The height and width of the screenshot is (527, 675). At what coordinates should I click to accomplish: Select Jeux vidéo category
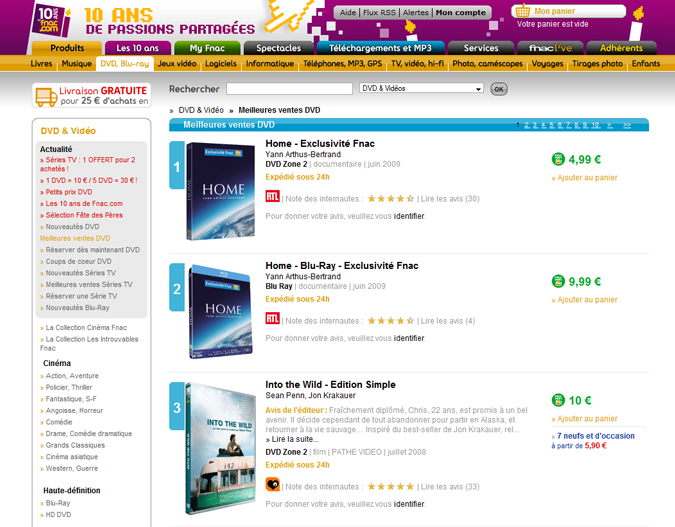(x=177, y=64)
